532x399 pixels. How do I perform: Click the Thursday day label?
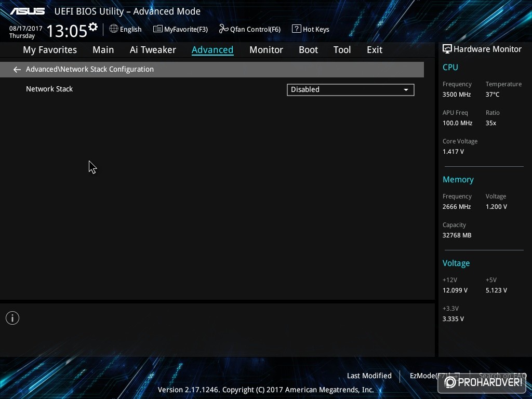pyautogui.click(x=22, y=36)
